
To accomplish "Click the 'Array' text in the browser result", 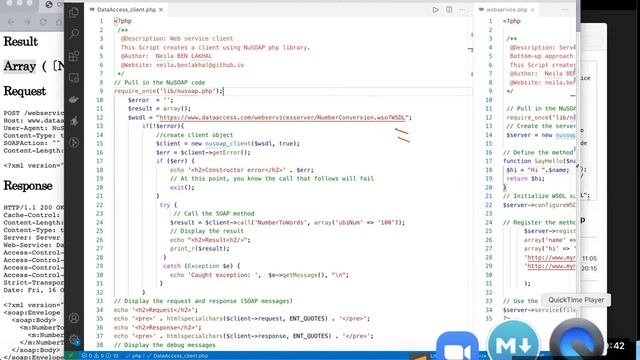I will pos(20,66).
